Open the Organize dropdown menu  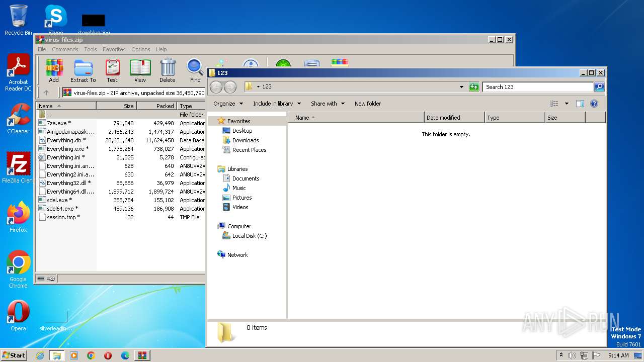[228, 104]
